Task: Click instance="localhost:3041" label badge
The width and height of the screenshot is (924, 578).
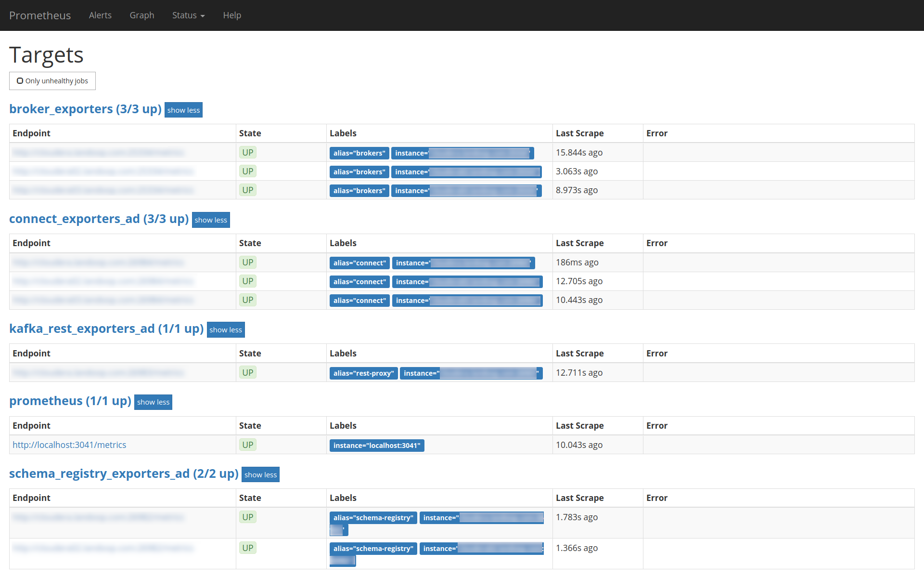Action: click(377, 446)
